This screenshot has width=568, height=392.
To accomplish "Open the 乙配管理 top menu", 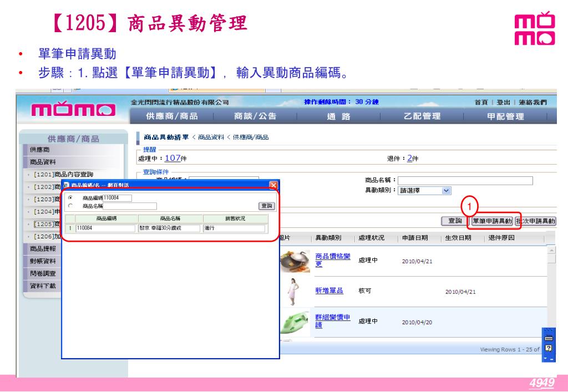I will 422,116.
